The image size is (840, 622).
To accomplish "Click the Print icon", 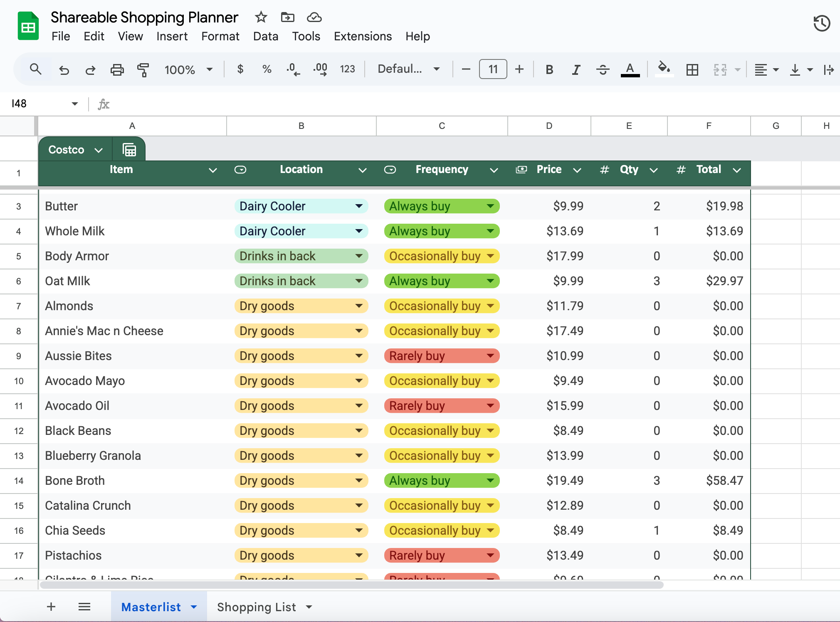I will click(x=117, y=69).
